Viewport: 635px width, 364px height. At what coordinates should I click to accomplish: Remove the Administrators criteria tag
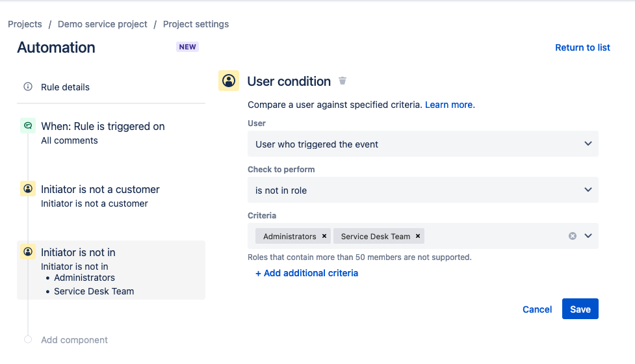(x=324, y=236)
